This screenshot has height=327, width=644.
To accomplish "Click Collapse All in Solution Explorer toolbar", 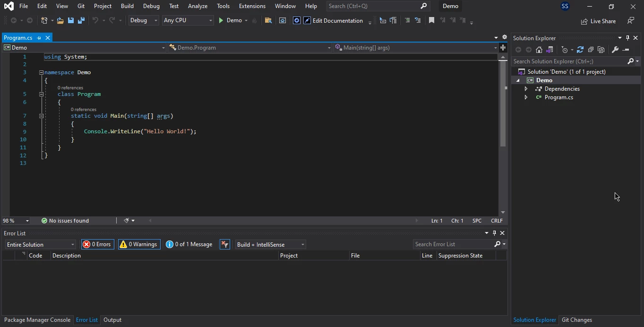I will [x=591, y=50].
